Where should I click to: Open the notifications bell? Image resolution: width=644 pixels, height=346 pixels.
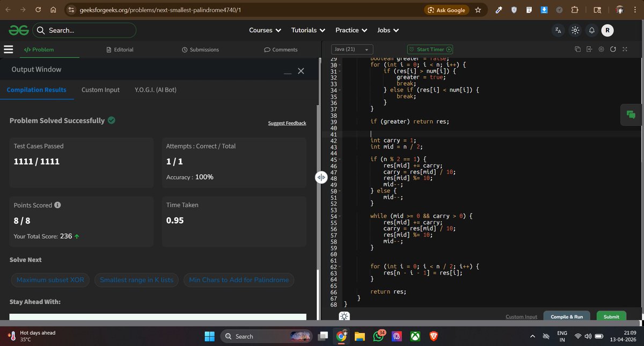click(x=591, y=31)
